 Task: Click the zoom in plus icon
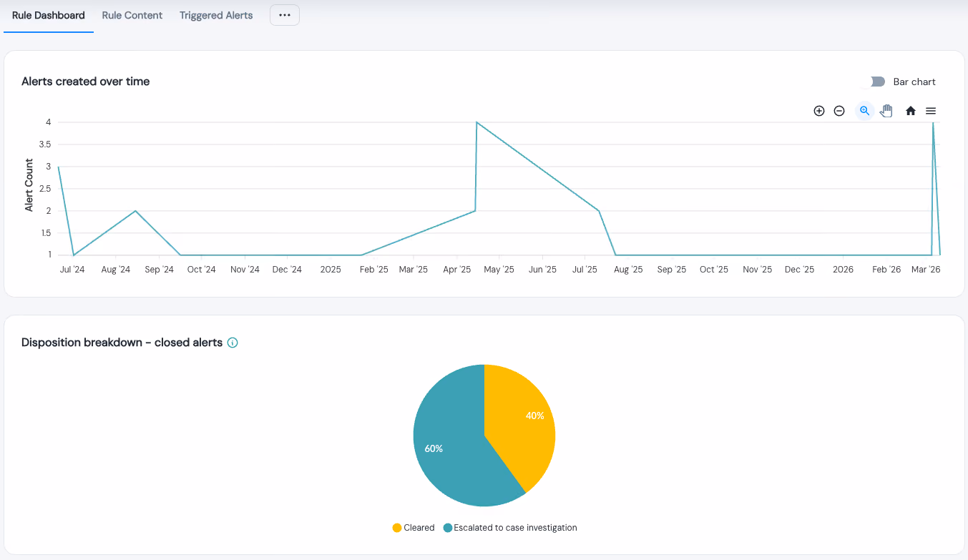(x=819, y=111)
